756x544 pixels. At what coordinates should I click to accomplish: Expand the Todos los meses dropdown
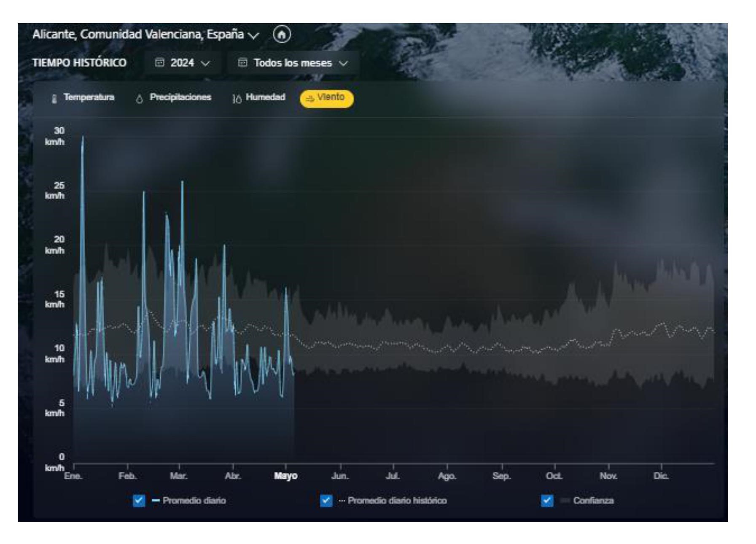click(x=293, y=63)
